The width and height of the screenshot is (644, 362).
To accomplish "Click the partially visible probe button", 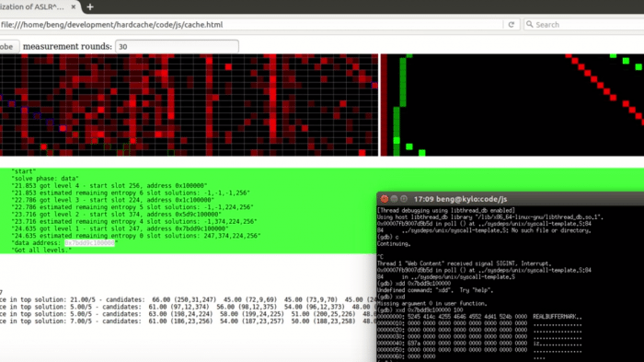I will [x=8, y=46].
